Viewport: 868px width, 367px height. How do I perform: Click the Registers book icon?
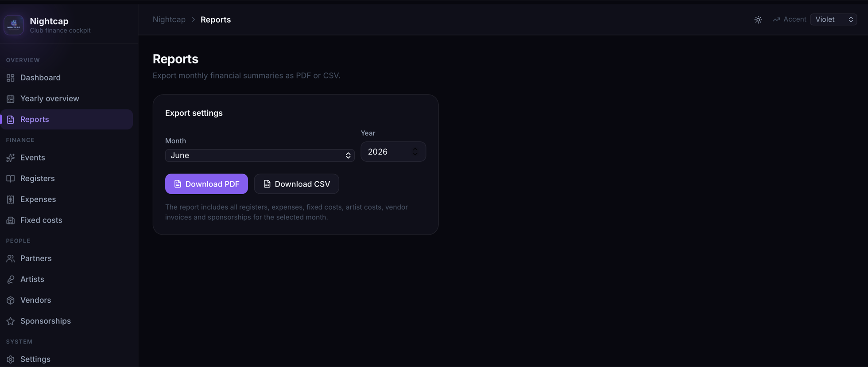click(11, 178)
